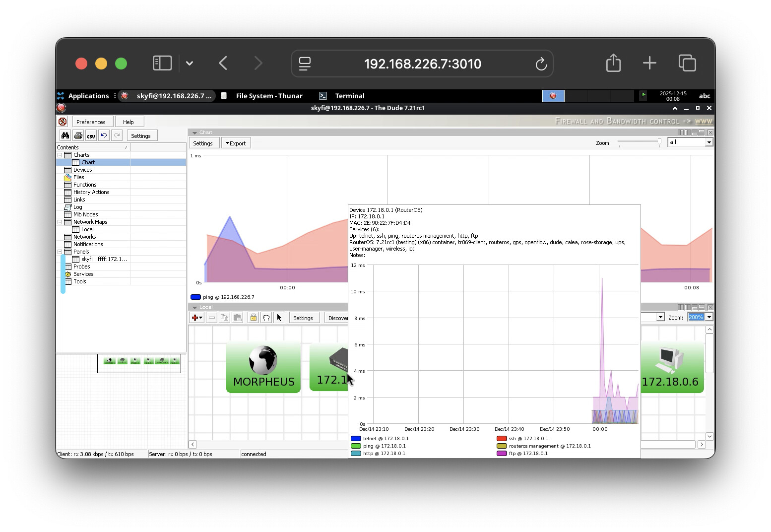Open the Local map Zoom 200% dropdown arrow
This screenshot has height=532, width=771.
709,317
